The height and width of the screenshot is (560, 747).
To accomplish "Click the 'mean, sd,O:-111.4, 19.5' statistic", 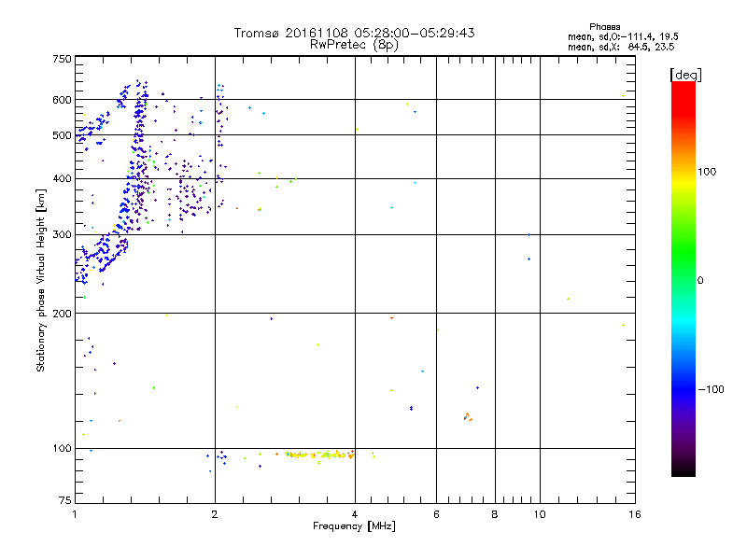I will [x=623, y=36].
